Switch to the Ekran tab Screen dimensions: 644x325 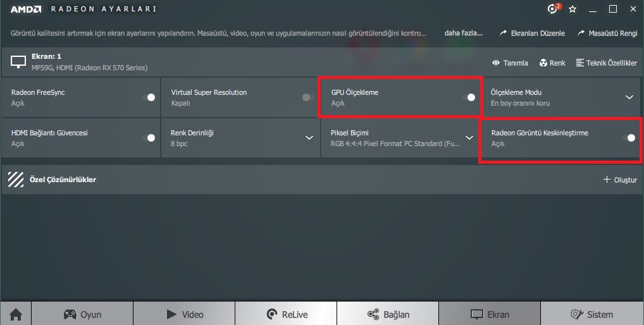490,315
